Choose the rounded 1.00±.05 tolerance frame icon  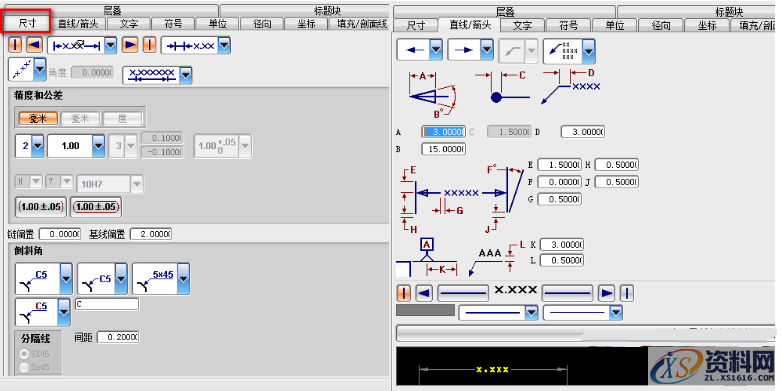(96, 207)
